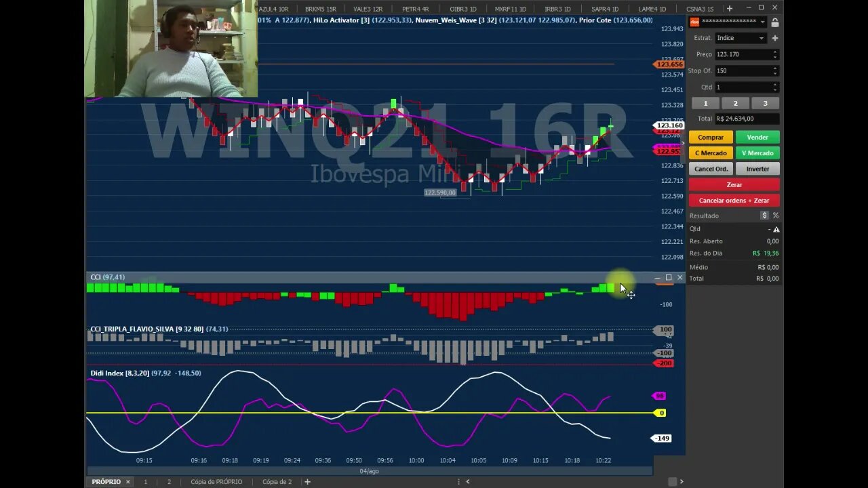Open the account selector dropdown
Screen dimensions: 868x488
click(763, 22)
